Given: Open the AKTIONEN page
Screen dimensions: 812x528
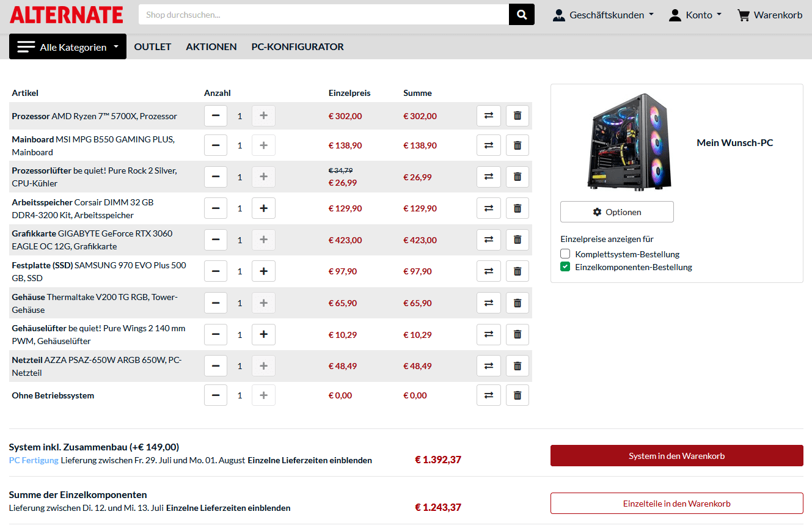Looking at the screenshot, I should click(211, 46).
